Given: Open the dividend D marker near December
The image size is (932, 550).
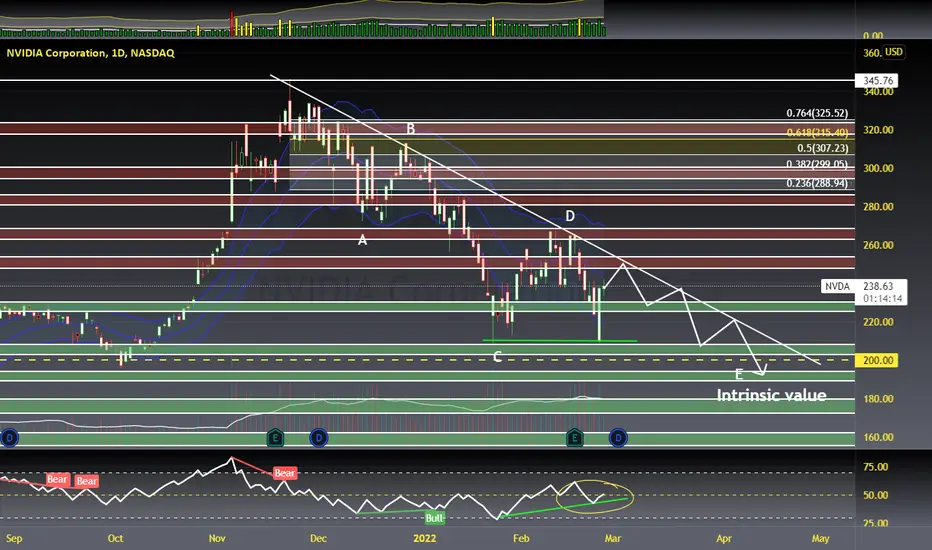Looking at the screenshot, I should (x=319, y=438).
